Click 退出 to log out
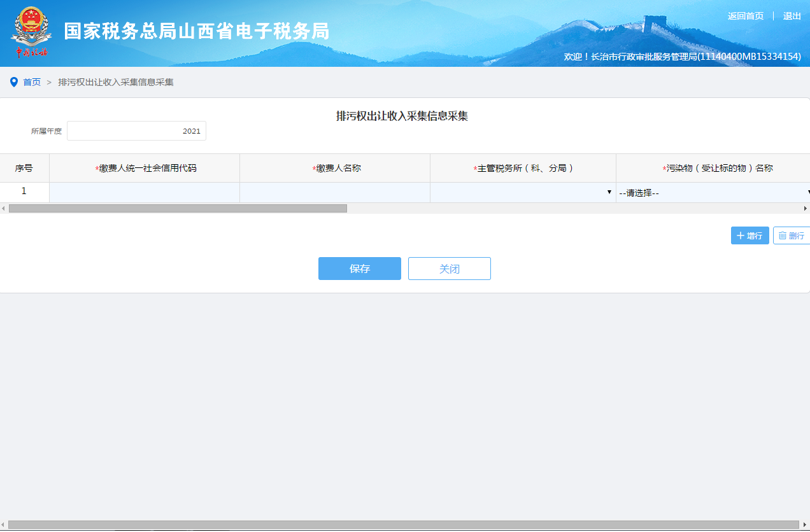This screenshot has height=532, width=810. 792,16
